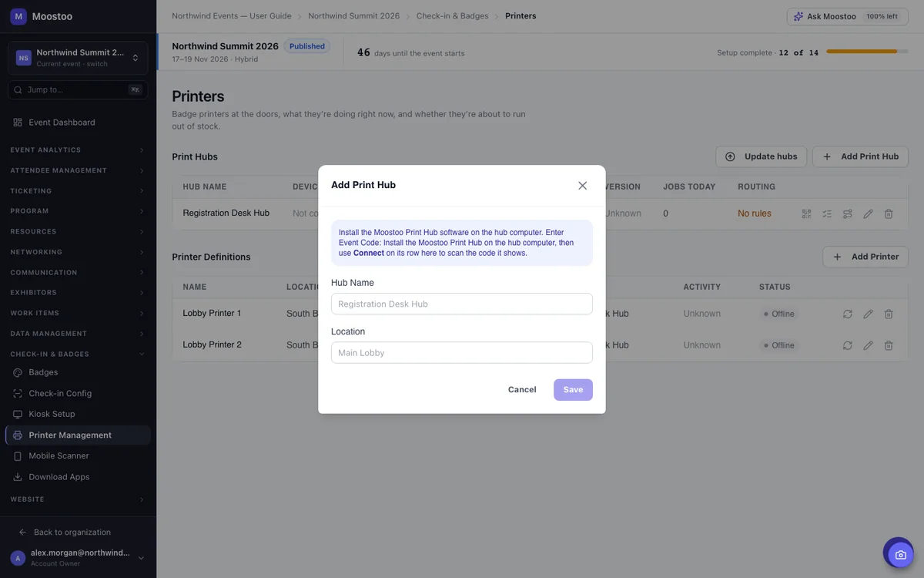Screen dimensions: 924x578
Task: Click the Event Dashboard grid icon
Action: 18,123
